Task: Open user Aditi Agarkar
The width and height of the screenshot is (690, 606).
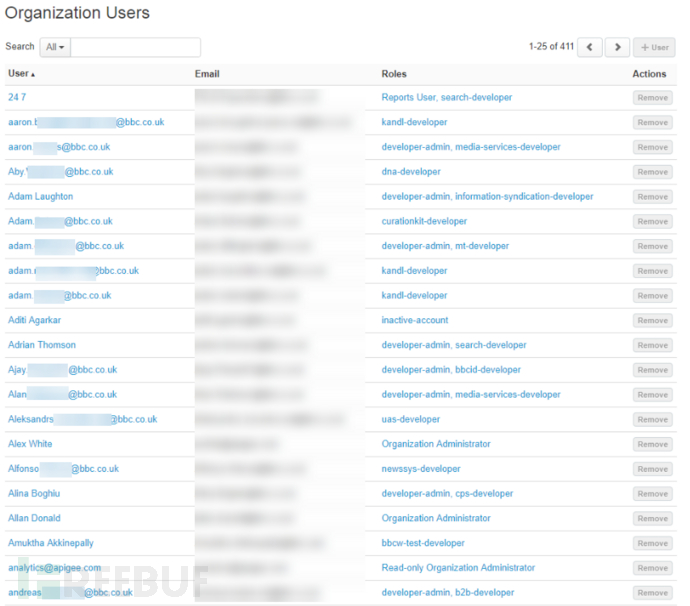Action: (x=34, y=320)
